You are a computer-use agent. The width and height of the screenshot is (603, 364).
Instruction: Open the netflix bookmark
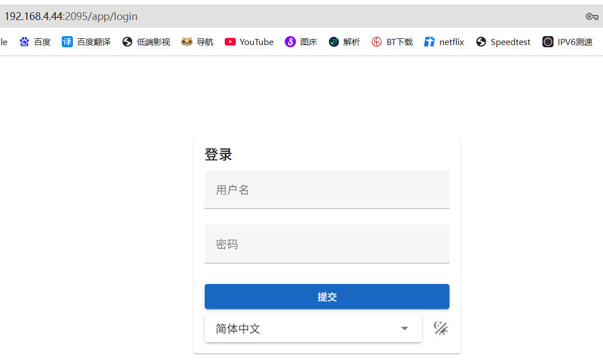(x=444, y=42)
